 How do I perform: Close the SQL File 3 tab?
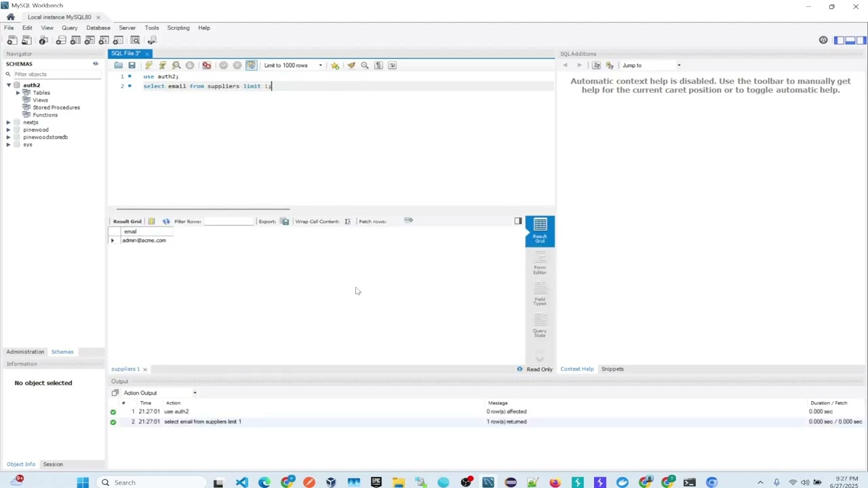point(147,54)
